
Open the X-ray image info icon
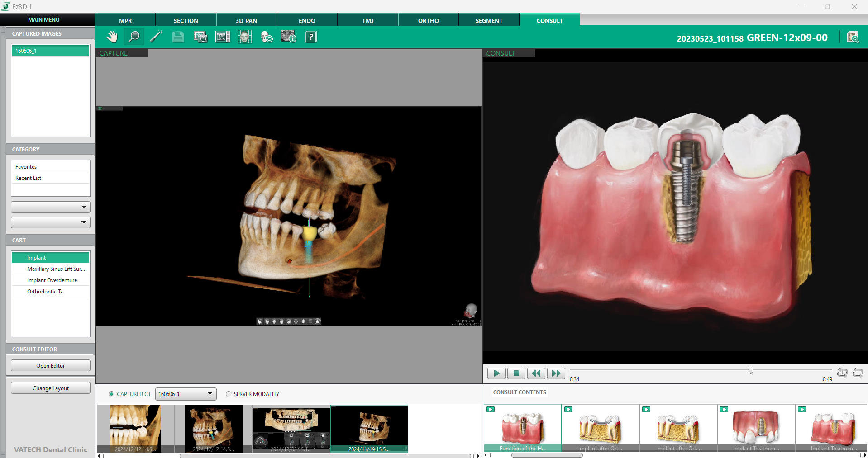coord(289,37)
